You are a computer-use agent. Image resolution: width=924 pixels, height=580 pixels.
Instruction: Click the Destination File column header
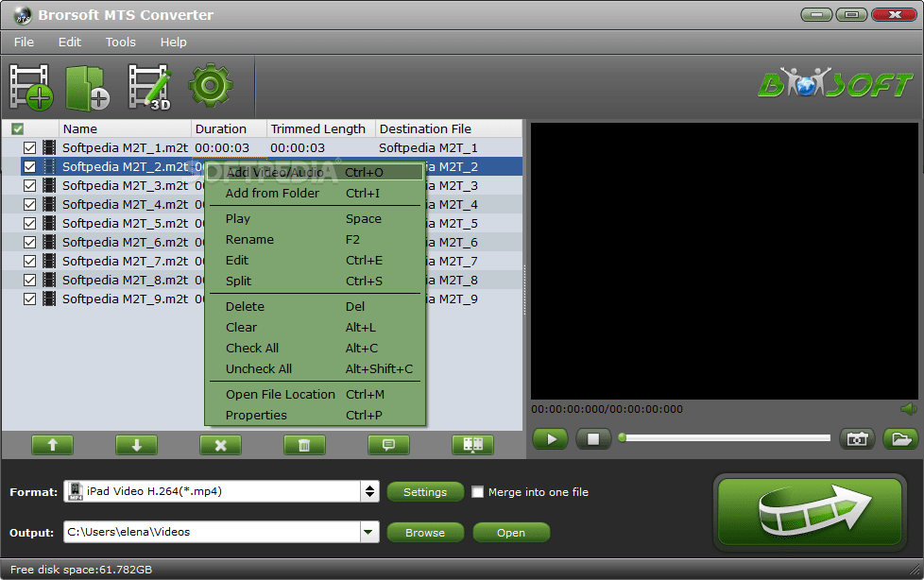click(x=449, y=129)
